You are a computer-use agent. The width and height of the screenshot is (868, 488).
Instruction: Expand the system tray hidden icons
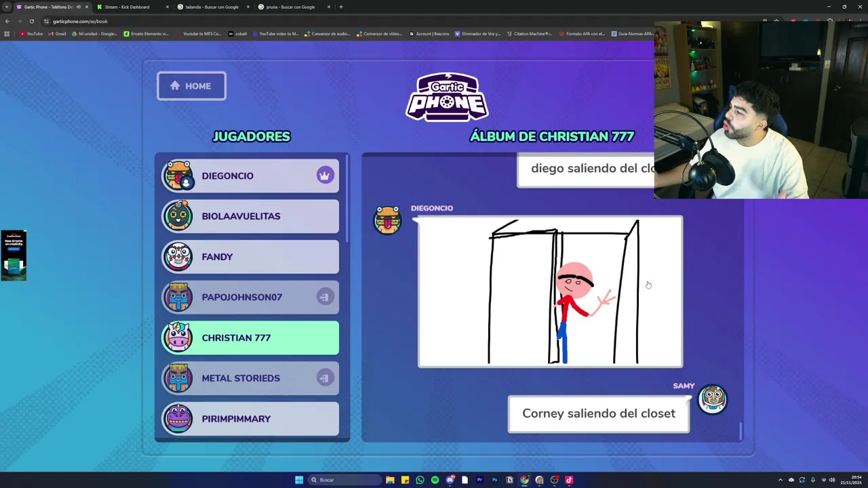coord(780,480)
